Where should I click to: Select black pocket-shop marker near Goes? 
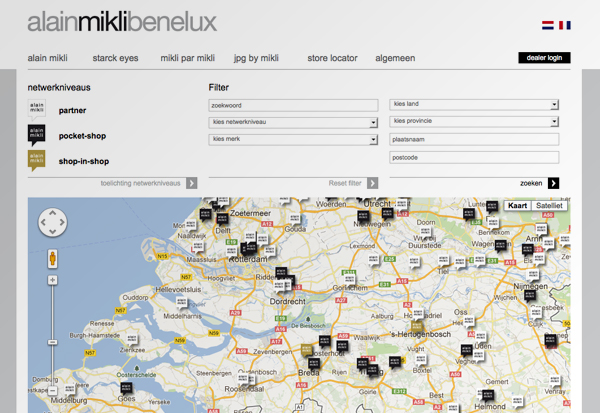(x=126, y=388)
